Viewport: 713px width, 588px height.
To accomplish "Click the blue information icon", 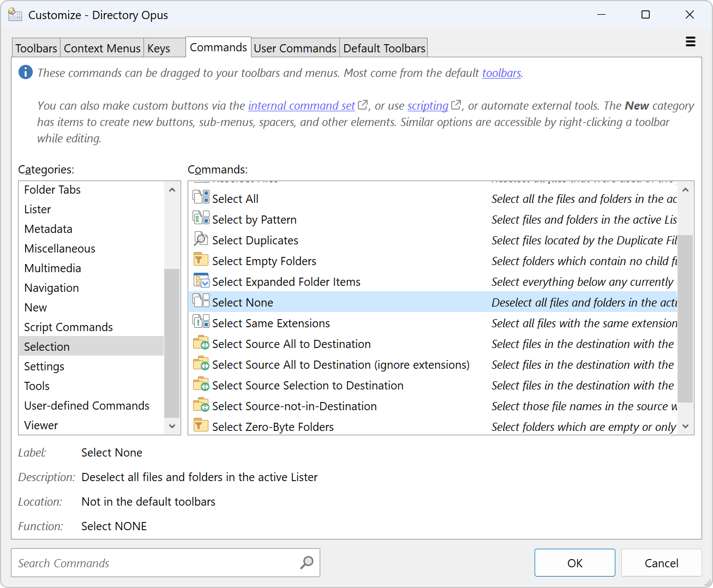I will [26, 72].
